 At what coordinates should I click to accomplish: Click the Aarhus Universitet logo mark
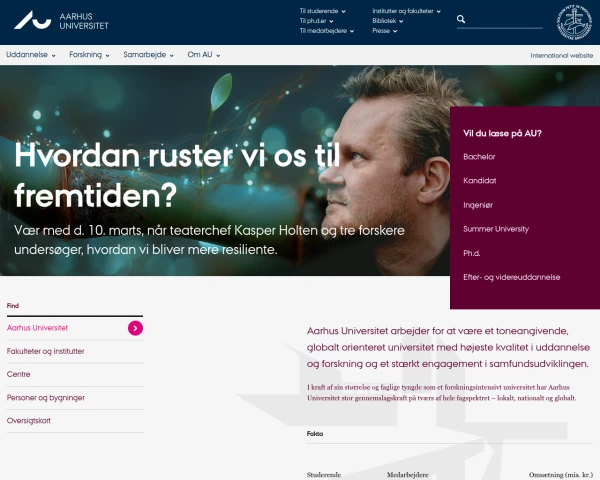[x=33, y=20]
